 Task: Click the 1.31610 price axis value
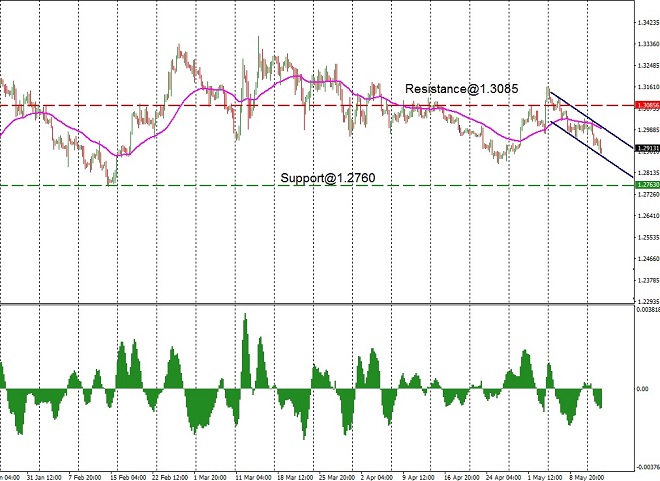648,87
